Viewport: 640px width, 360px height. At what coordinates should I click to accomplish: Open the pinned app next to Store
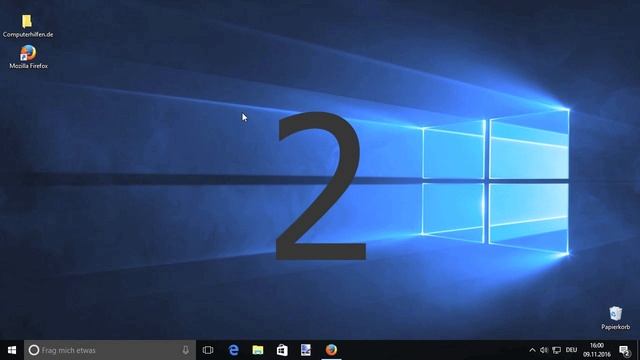click(306, 350)
